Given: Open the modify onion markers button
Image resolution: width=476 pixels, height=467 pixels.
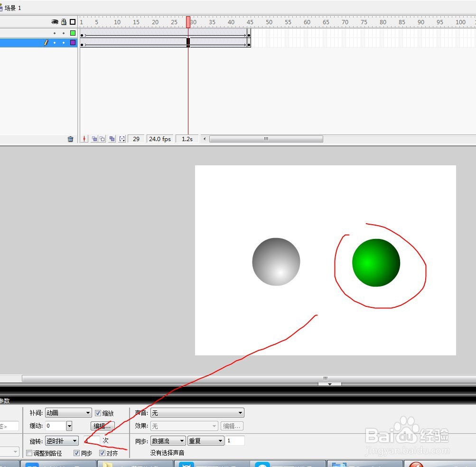Looking at the screenshot, I should (x=122, y=139).
